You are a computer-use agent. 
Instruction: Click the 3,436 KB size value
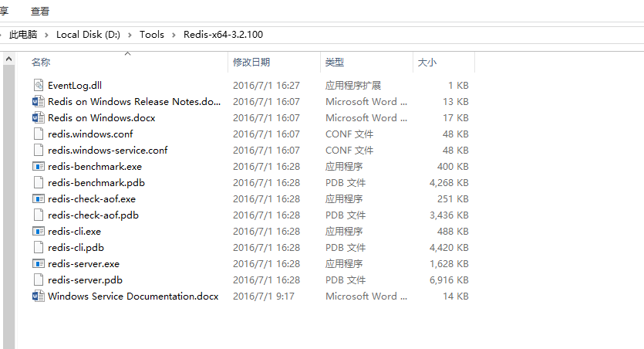[x=449, y=215]
